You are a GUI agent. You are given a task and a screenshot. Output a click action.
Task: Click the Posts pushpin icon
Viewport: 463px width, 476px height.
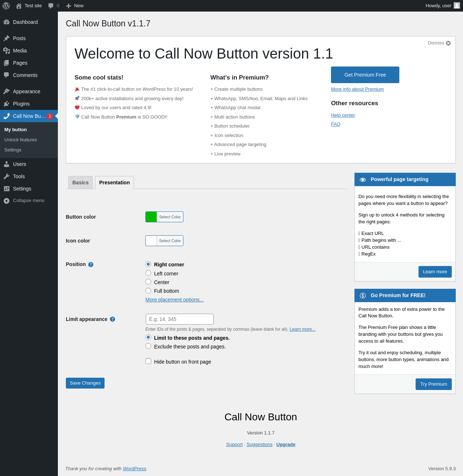pos(7,38)
